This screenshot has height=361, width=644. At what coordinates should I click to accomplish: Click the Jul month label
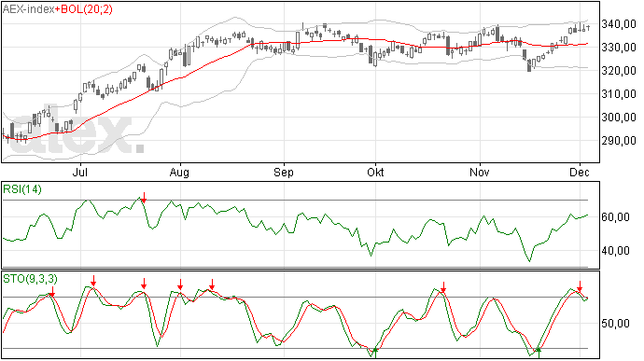tap(80, 172)
